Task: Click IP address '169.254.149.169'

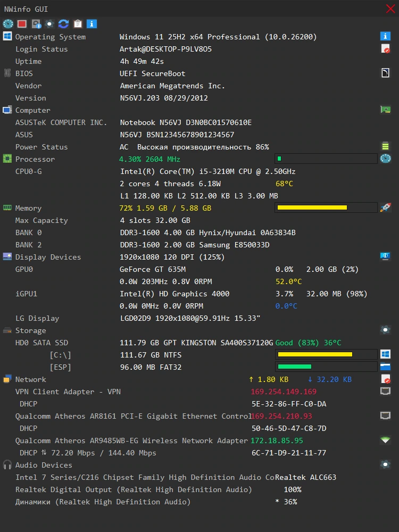Action: point(284,392)
